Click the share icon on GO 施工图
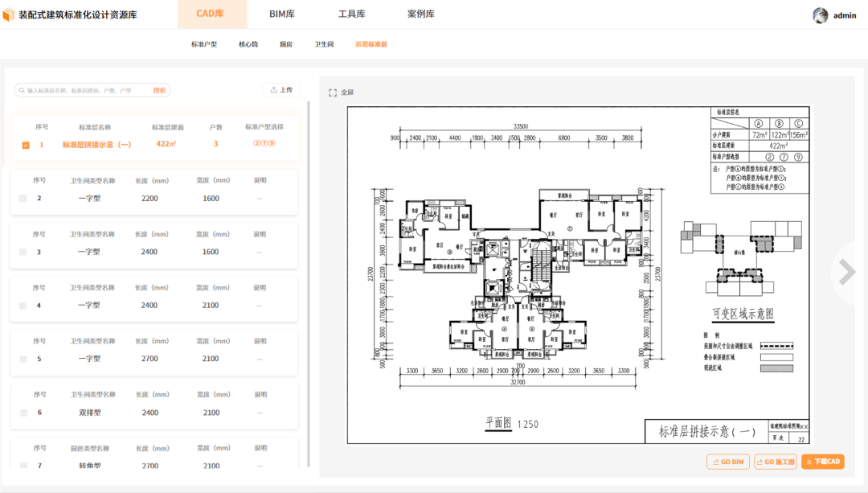868x493 pixels. click(760, 461)
